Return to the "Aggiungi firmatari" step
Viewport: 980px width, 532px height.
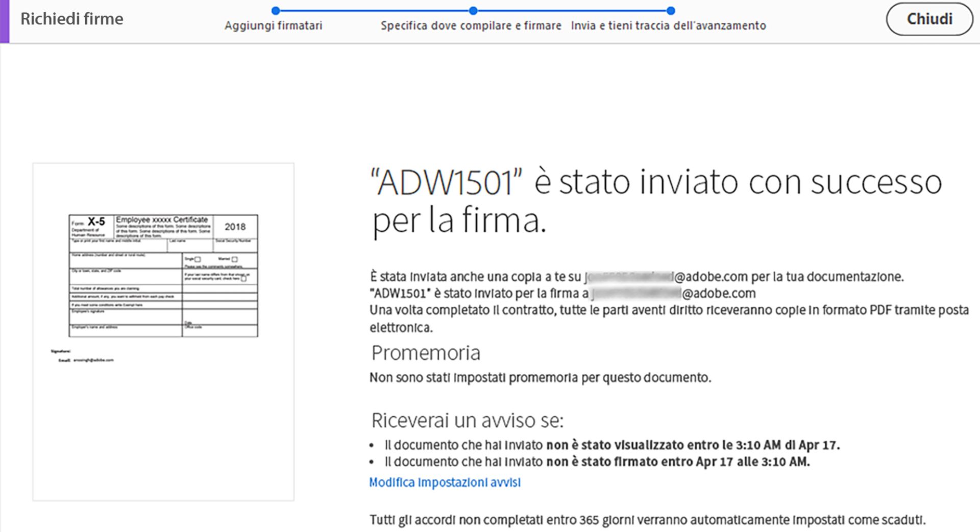pos(273,25)
